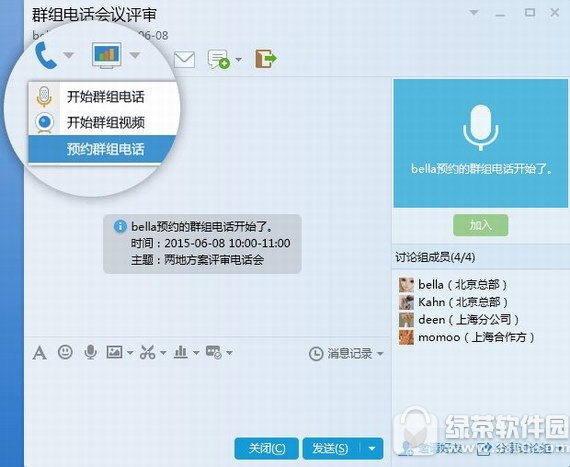This screenshot has height=467, width=570.
Task: Click the 发送(S) button
Action: [330, 448]
